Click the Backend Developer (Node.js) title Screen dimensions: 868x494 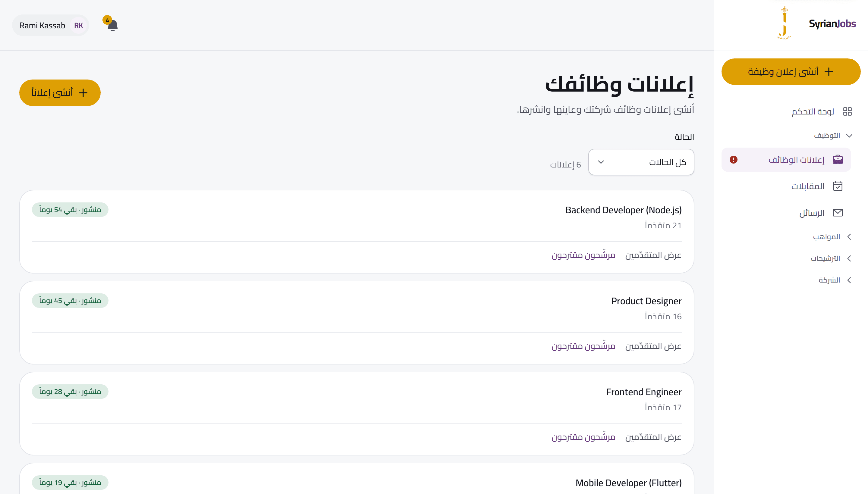coord(623,210)
